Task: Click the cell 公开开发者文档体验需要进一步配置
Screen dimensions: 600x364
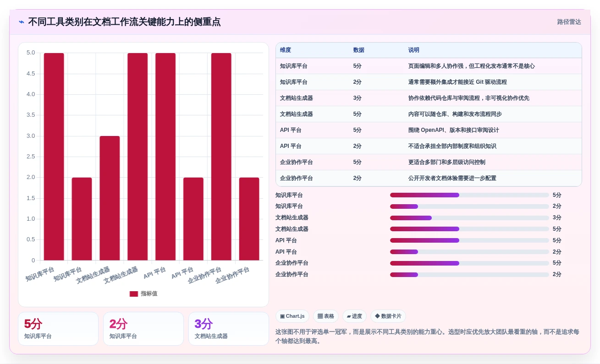Action: point(452,179)
